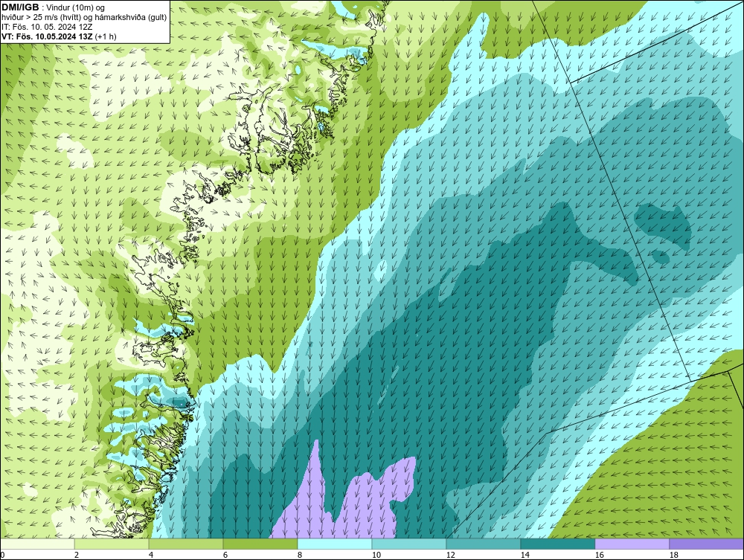Click the legend scale label 16
Image resolution: width=744 pixels, height=560 pixels.
click(x=599, y=555)
